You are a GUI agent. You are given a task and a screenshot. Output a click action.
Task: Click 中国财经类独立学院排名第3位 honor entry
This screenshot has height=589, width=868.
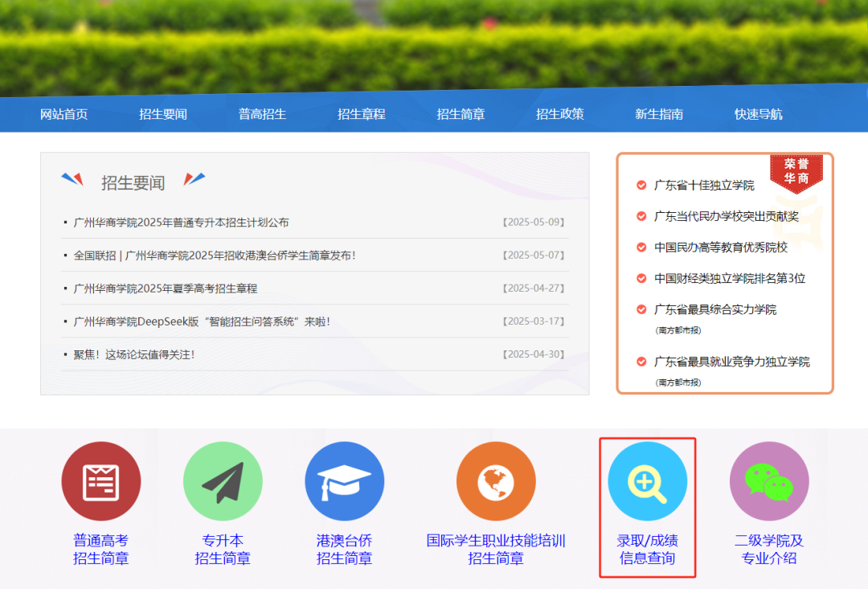[729, 279]
